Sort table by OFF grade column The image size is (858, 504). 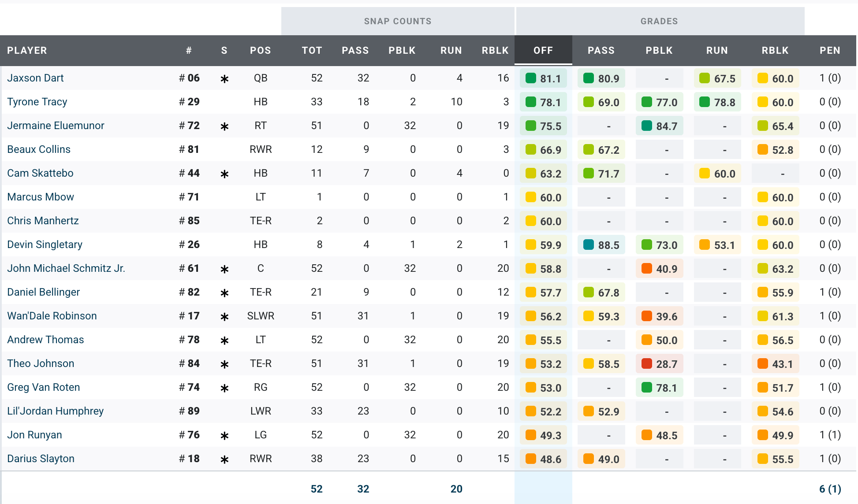point(543,50)
